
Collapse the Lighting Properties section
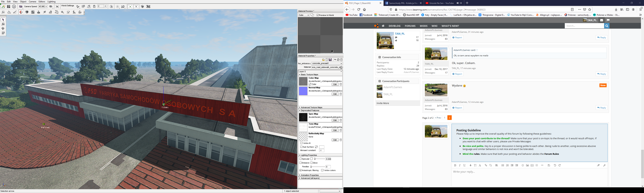[x=320, y=155]
